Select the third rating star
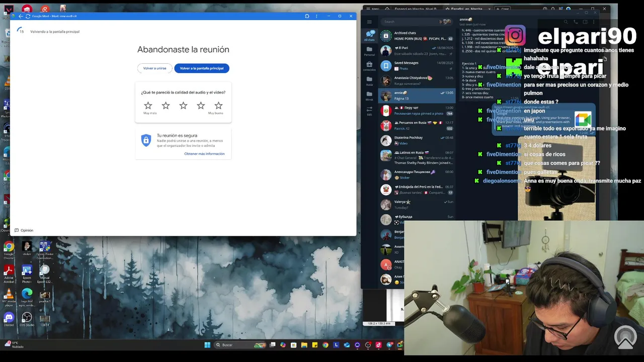This screenshot has height=362, width=644. (183, 106)
